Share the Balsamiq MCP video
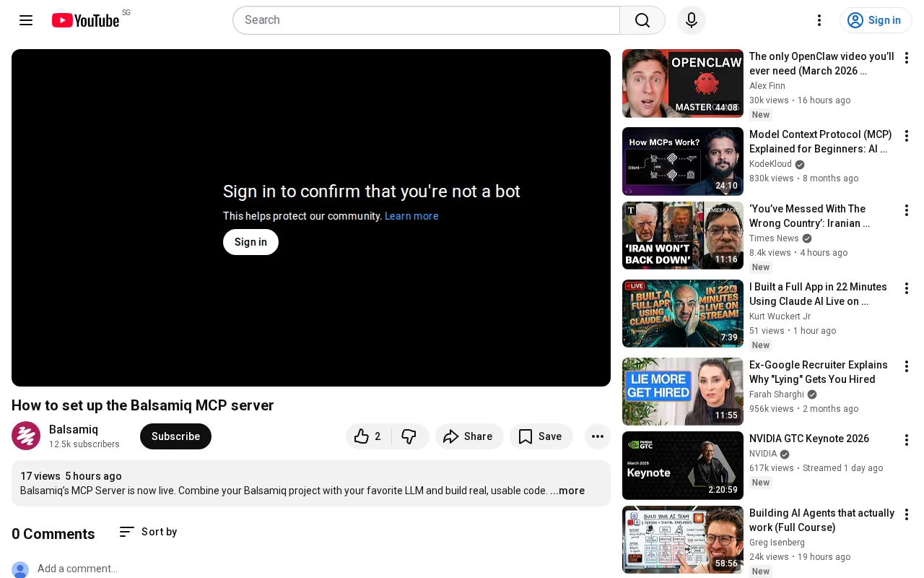 click(x=469, y=436)
